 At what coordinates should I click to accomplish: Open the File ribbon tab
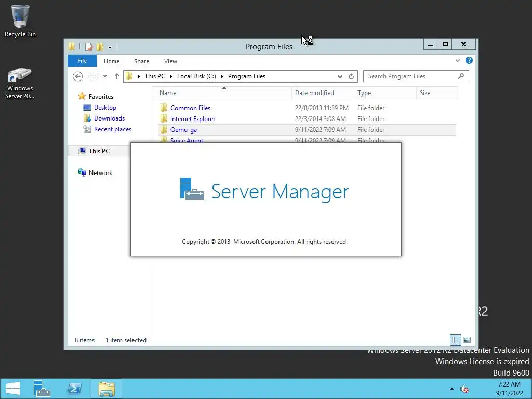pyautogui.click(x=82, y=61)
